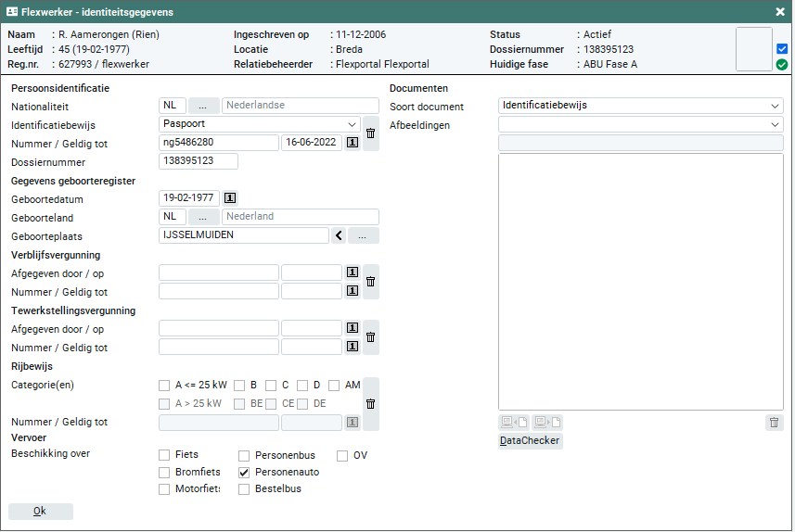Enable the Fiets transport checkbox
This screenshot has width=795, height=532.
click(x=165, y=455)
